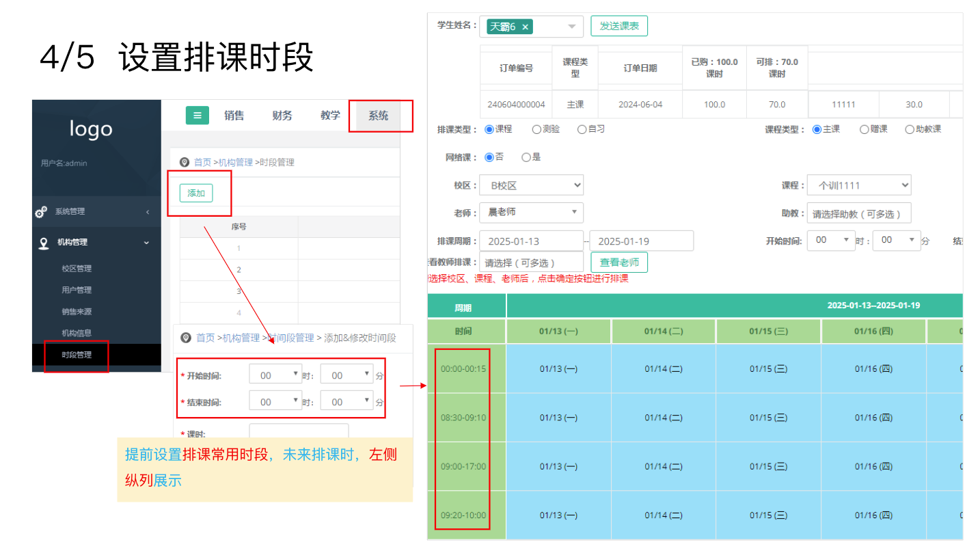The height and width of the screenshot is (553, 980).
Task: Click the 2024-06-04 order date cell
Action: click(640, 105)
